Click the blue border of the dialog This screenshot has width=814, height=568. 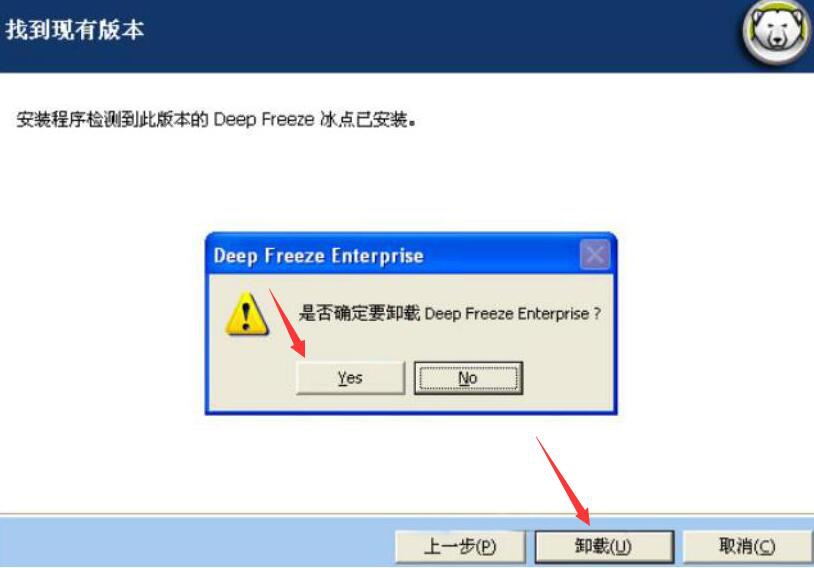point(411,412)
